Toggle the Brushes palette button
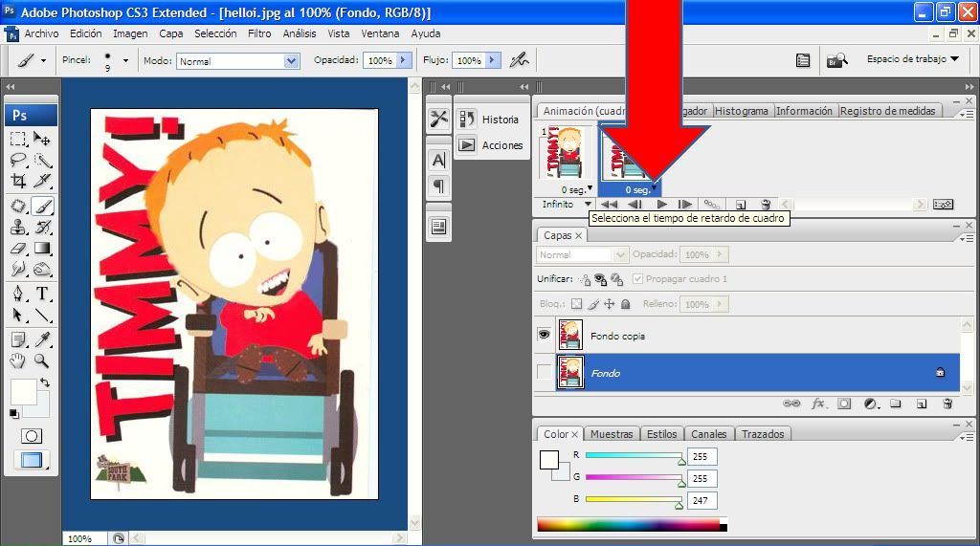Screen dimensions: 980x546 point(803,60)
